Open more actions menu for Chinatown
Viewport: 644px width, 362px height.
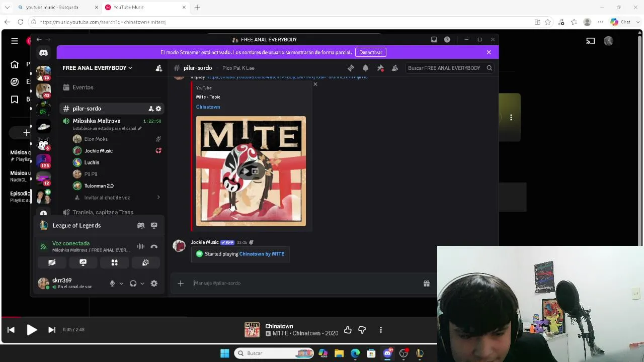pos(381,330)
